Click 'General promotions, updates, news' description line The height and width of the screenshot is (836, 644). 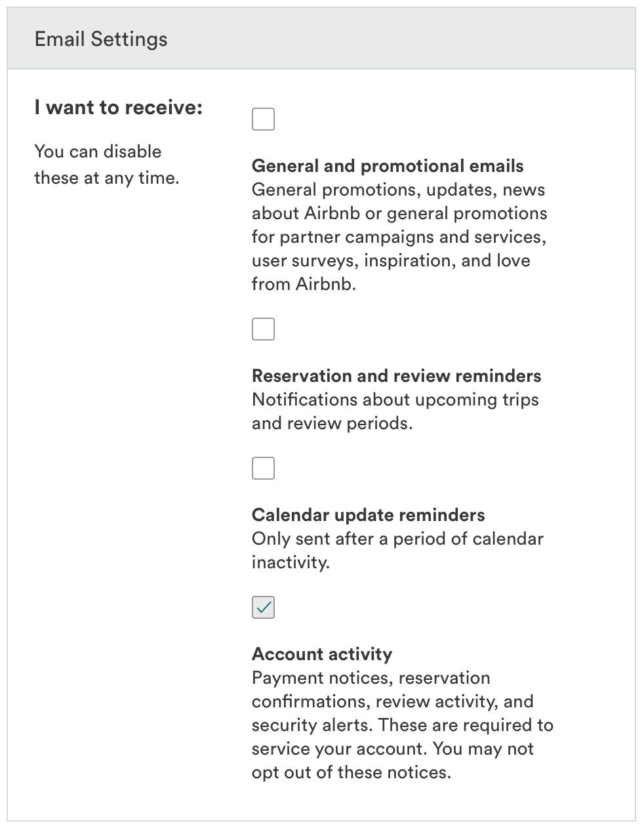tap(398, 190)
